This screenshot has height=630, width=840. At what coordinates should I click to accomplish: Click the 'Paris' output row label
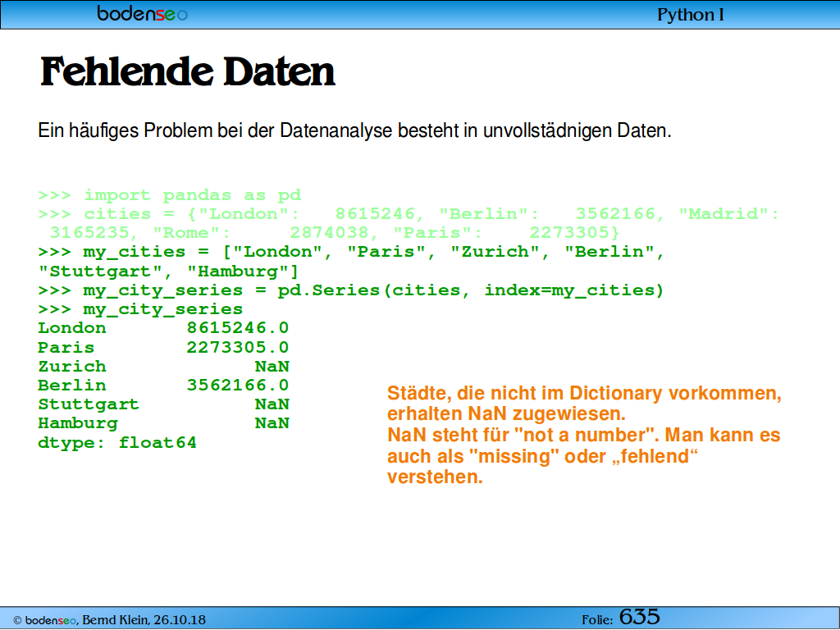66,347
